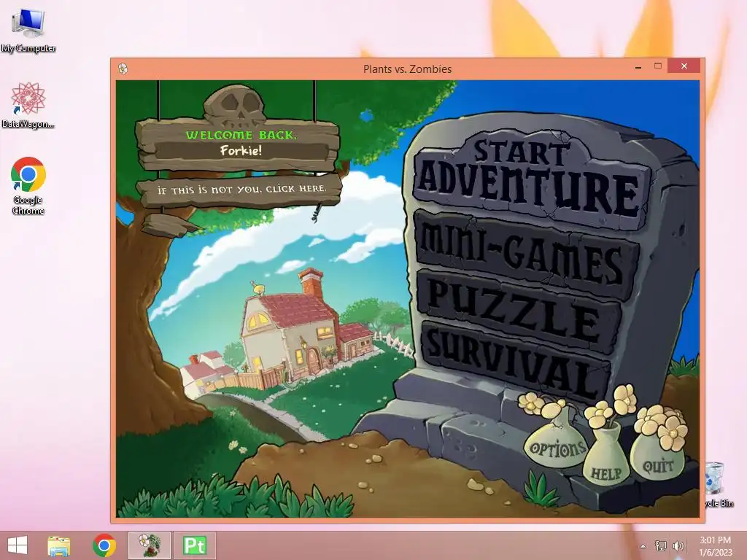Click the Windows Start button
Image resolution: width=747 pixels, height=560 pixels.
click(18, 545)
